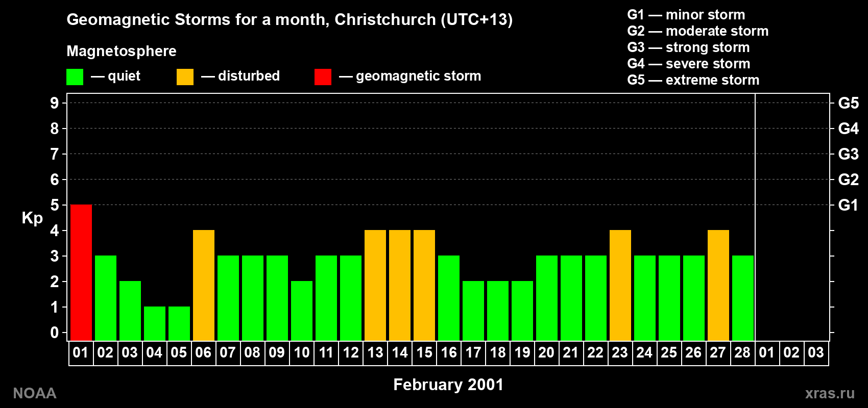Click the G2 label on the right axis
This screenshot has width=868, height=408.
(x=849, y=180)
